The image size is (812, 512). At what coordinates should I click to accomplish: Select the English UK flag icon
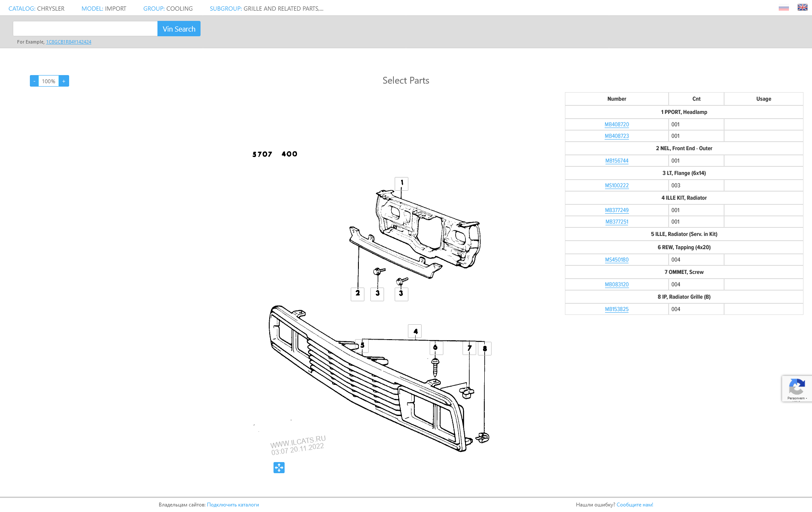pyautogui.click(x=802, y=8)
